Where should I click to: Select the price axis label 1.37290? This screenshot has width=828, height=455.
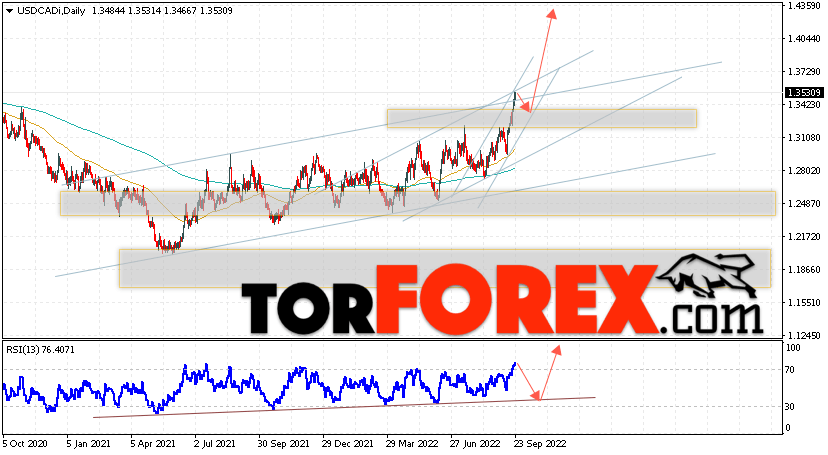pos(804,71)
